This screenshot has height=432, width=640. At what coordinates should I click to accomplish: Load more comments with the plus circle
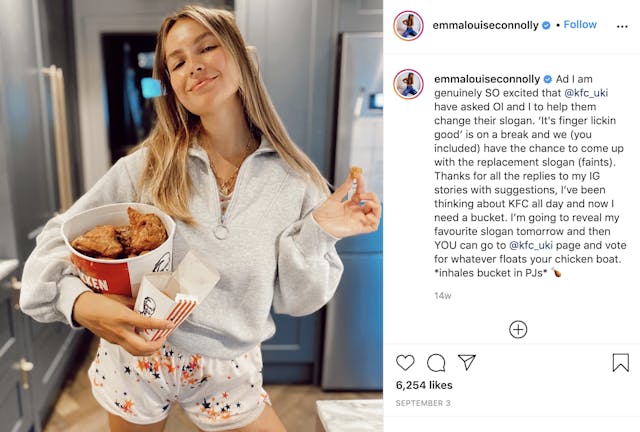point(518,329)
